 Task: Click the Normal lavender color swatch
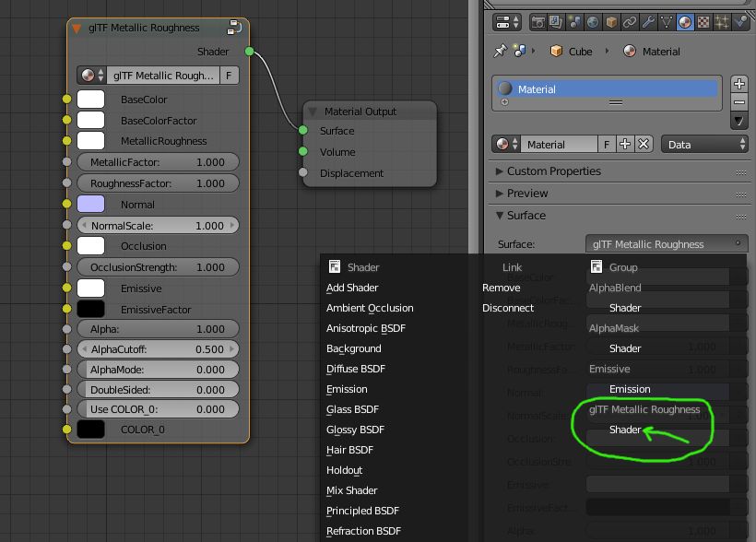[90, 204]
